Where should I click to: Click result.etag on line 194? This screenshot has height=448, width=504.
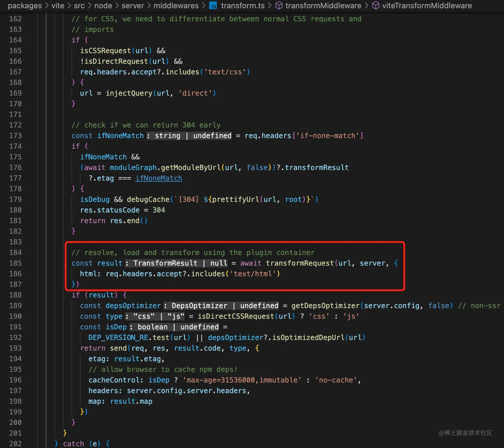[x=138, y=359]
